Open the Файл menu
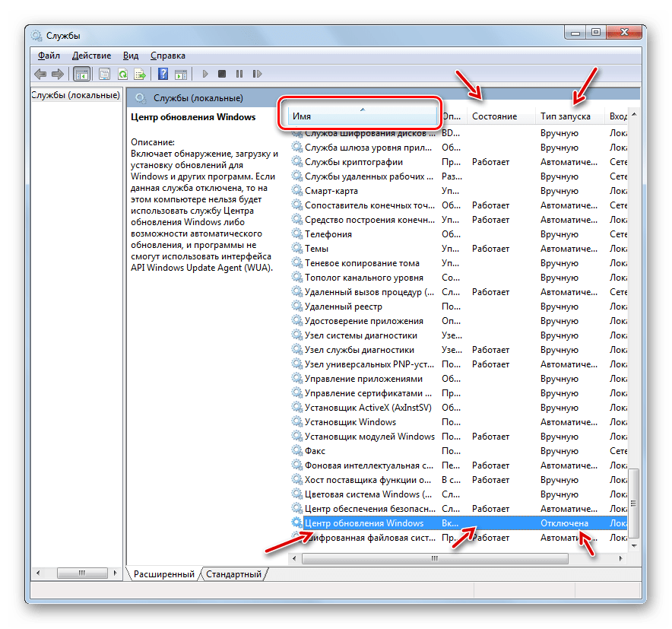Viewport: 672px width, 629px height. click(x=49, y=56)
